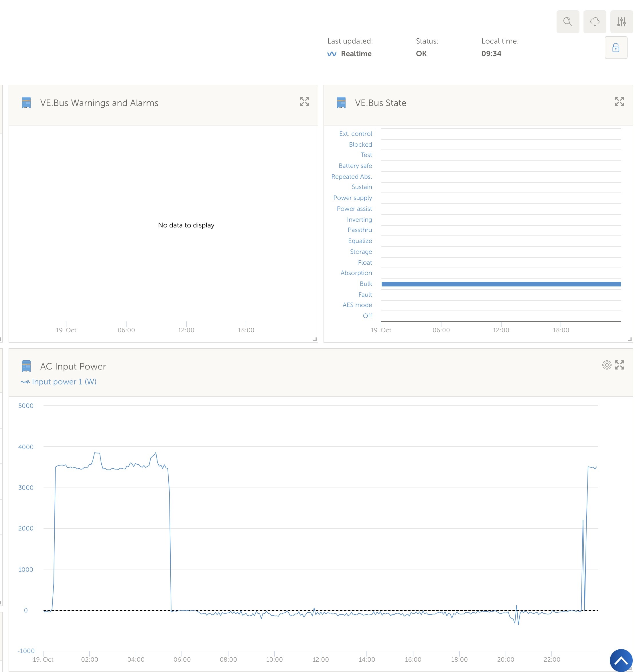Click the Bulk label in VE.Bus State

click(x=366, y=284)
